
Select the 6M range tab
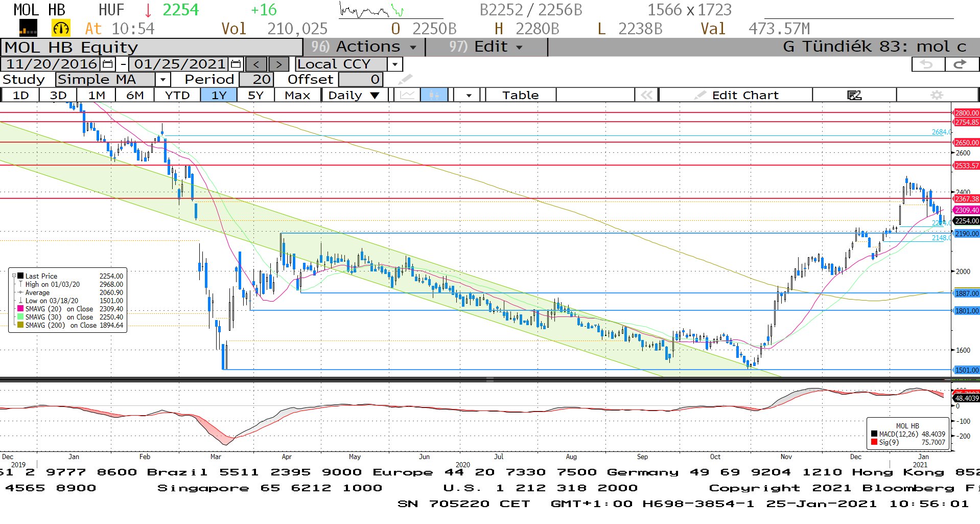pos(135,95)
